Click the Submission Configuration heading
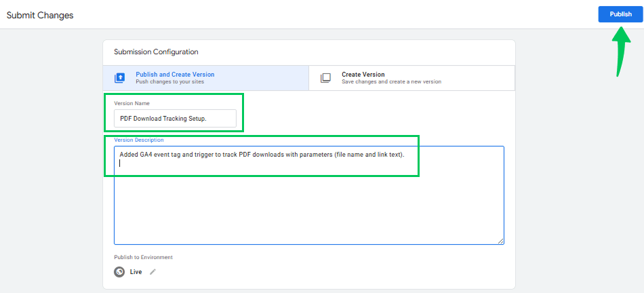The image size is (644, 293). 156,52
